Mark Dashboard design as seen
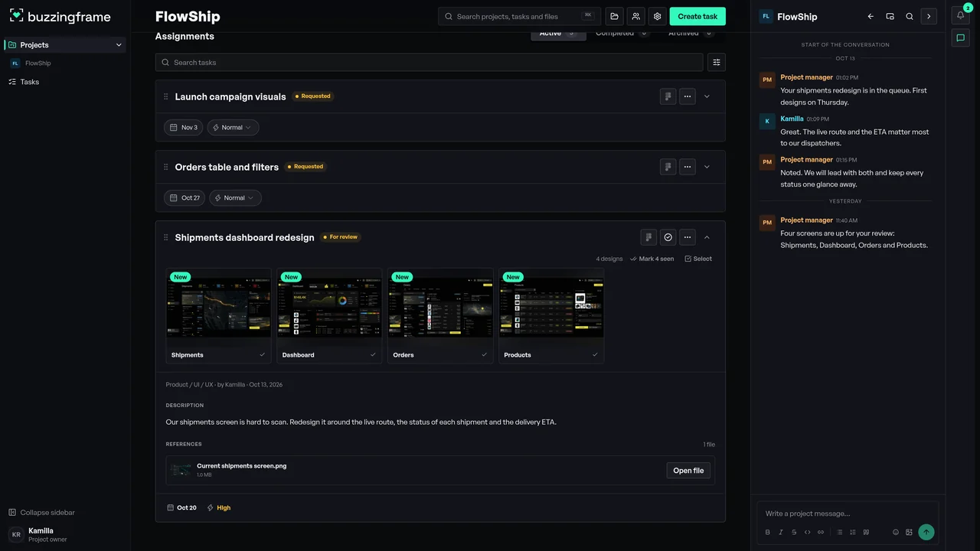Viewport: 980px width, 551px height. tap(374, 354)
